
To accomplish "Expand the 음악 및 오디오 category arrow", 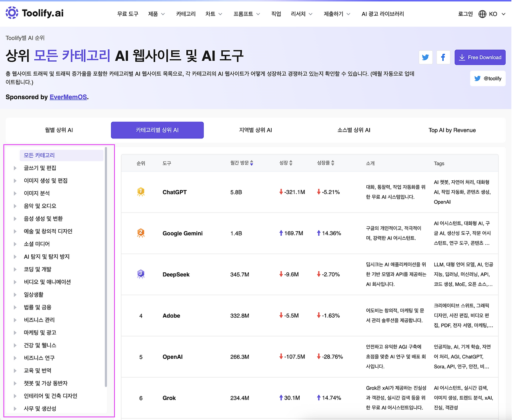I will (15, 206).
